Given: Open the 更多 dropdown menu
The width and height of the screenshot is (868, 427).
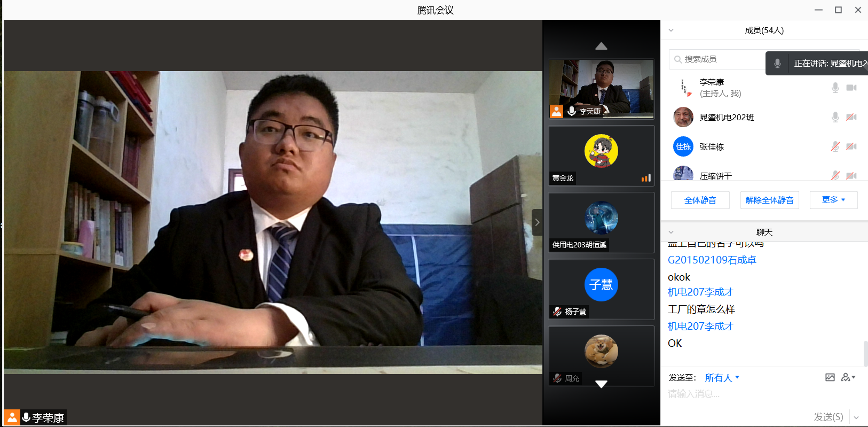Looking at the screenshot, I should click(x=833, y=200).
